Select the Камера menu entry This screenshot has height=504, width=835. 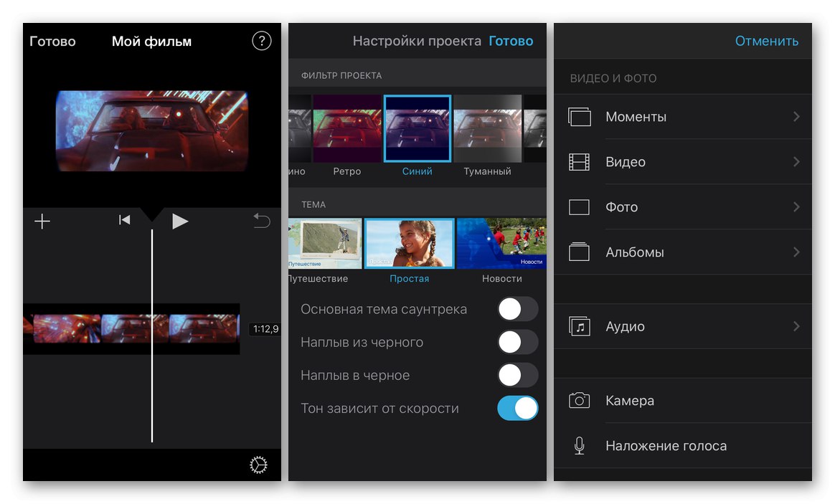pos(683,400)
